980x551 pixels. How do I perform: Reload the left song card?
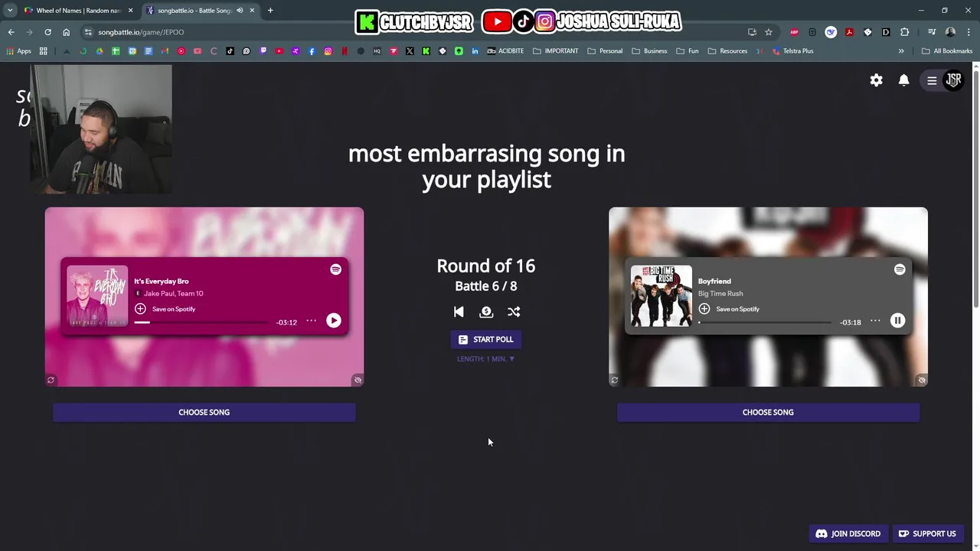click(51, 380)
